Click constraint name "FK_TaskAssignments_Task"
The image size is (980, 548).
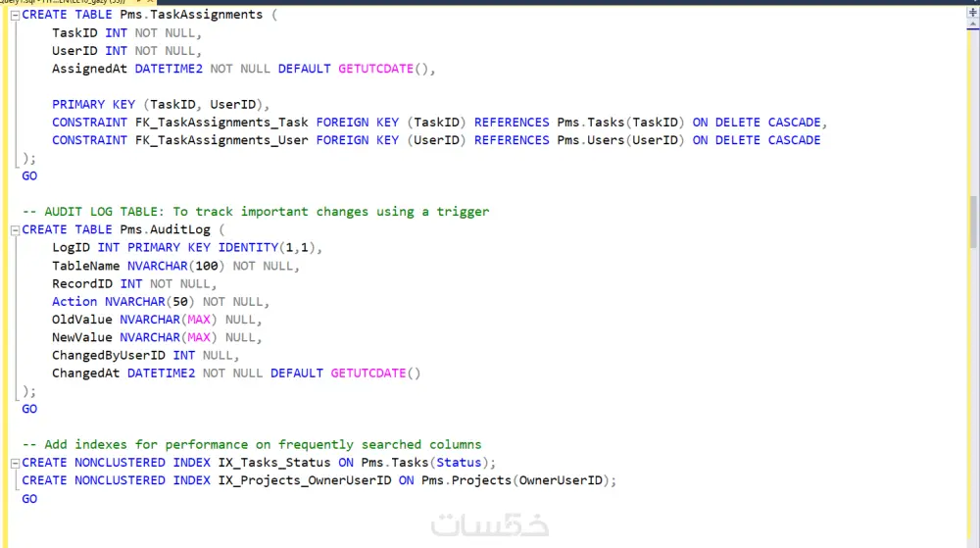(x=221, y=123)
